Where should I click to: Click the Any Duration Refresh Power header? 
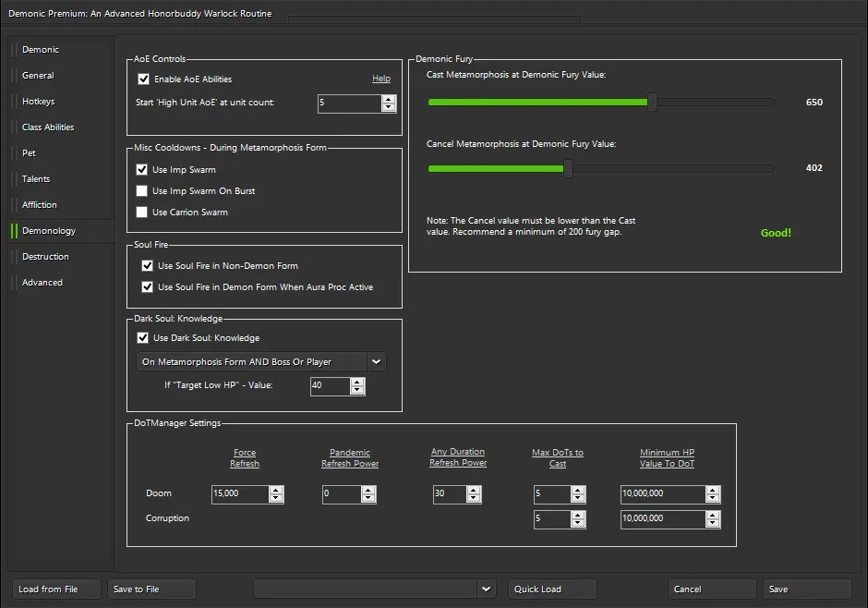458,457
